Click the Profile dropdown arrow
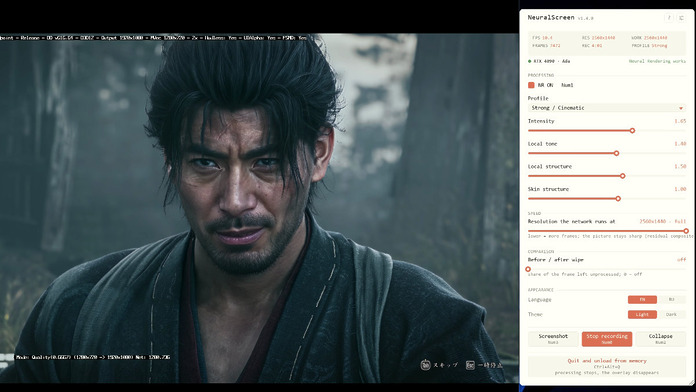This screenshot has width=696, height=392. [x=680, y=108]
